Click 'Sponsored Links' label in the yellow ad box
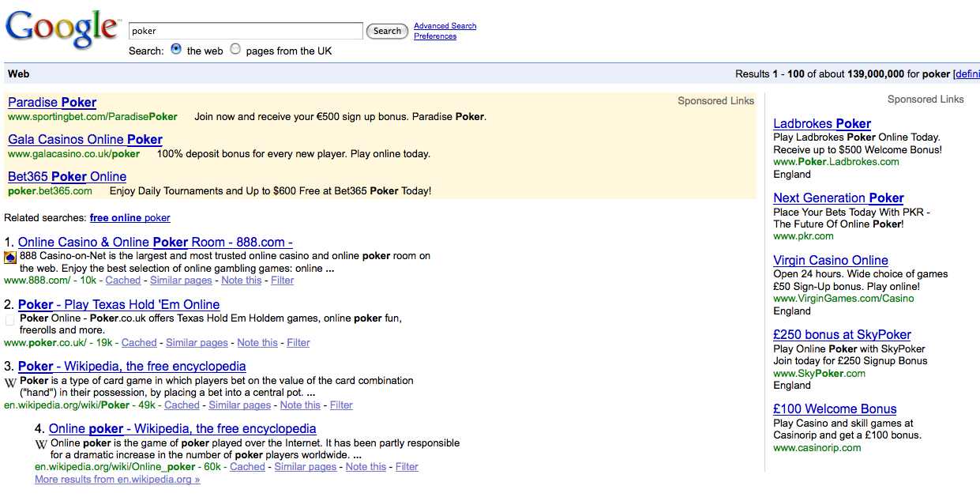This screenshot has width=980, height=497. pyautogui.click(x=715, y=101)
